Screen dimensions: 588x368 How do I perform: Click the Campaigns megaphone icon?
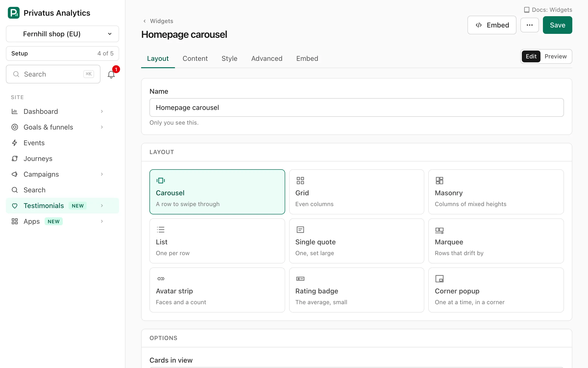(15, 174)
